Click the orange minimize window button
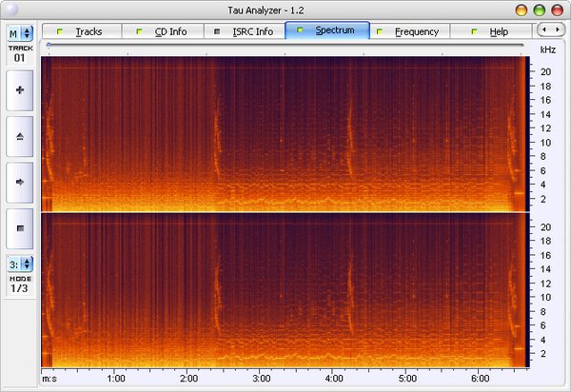 tap(522, 10)
